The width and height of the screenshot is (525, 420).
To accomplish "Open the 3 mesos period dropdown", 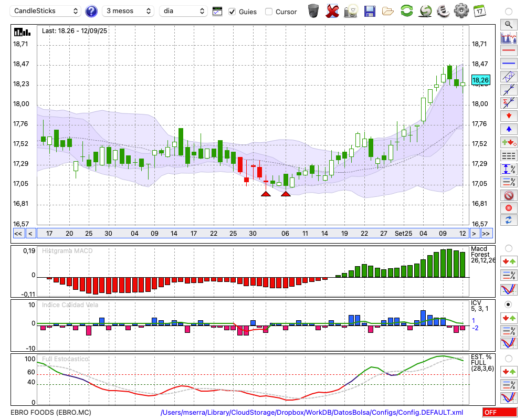I will pyautogui.click(x=128, y=11).
